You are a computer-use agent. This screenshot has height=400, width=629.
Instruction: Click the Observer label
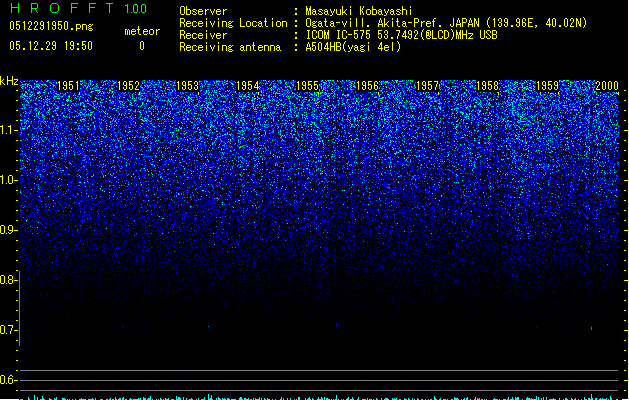pos(203,11)
